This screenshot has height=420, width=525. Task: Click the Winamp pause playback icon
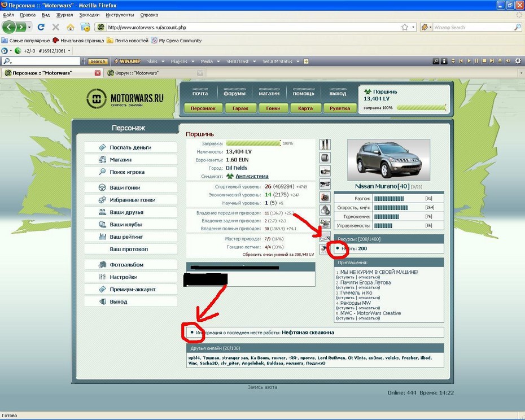coord(476,61)
